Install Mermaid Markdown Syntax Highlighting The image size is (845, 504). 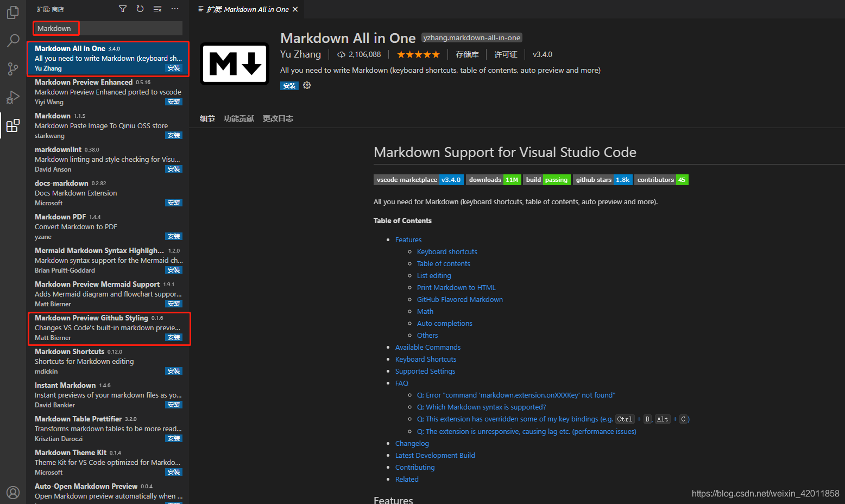[x=174, y=270]
